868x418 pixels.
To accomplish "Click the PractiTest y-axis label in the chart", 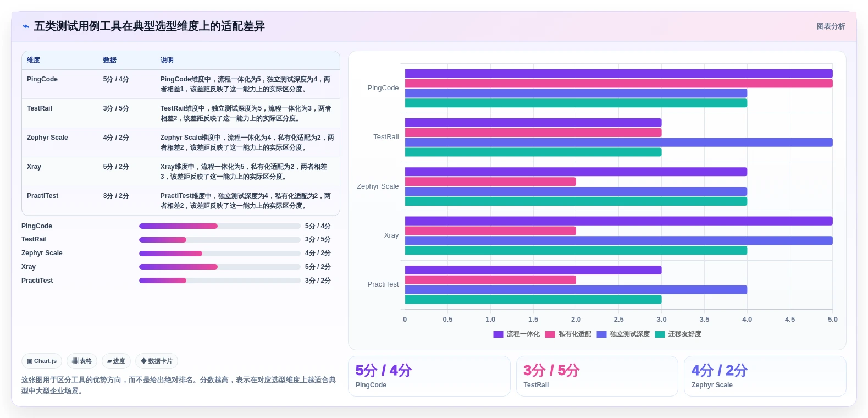I will (x=383, y=284).
